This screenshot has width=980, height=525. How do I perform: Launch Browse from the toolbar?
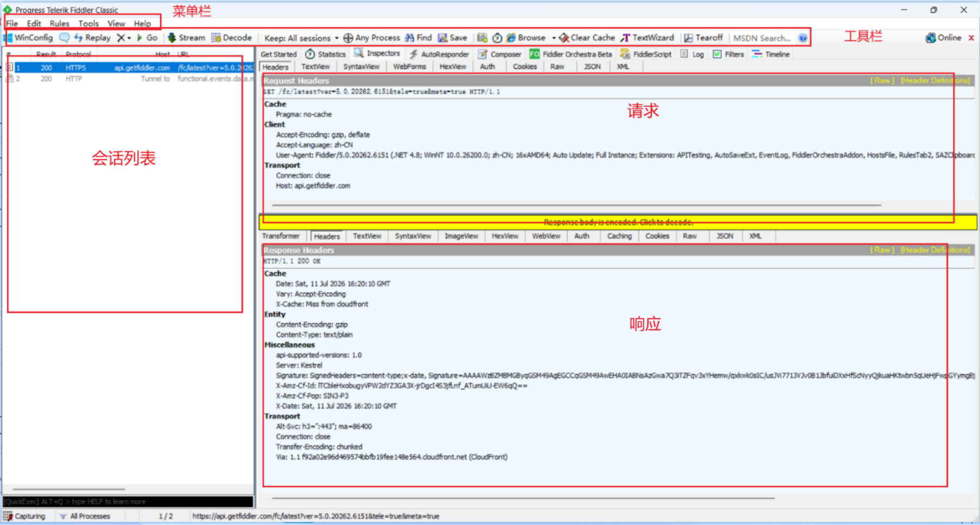(526, 38)
